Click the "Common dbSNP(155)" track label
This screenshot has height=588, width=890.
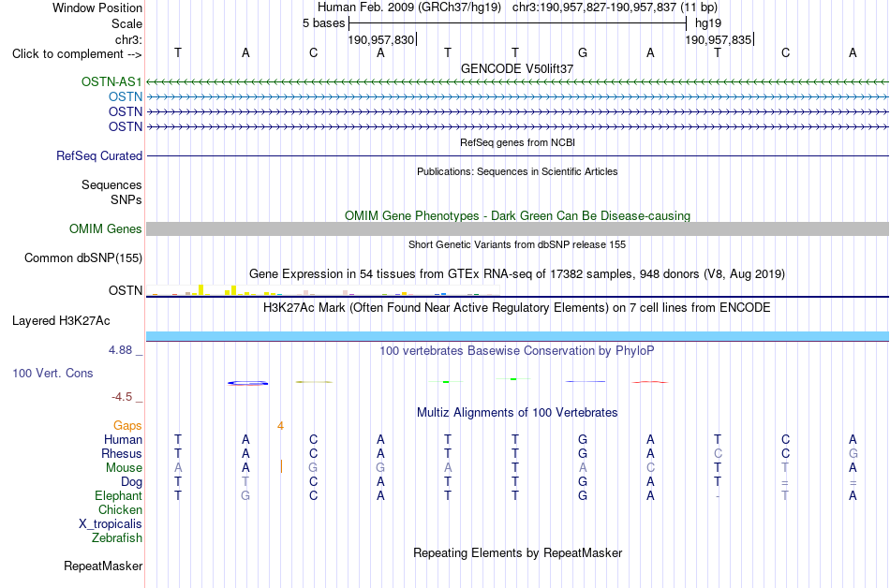point(82,258)
